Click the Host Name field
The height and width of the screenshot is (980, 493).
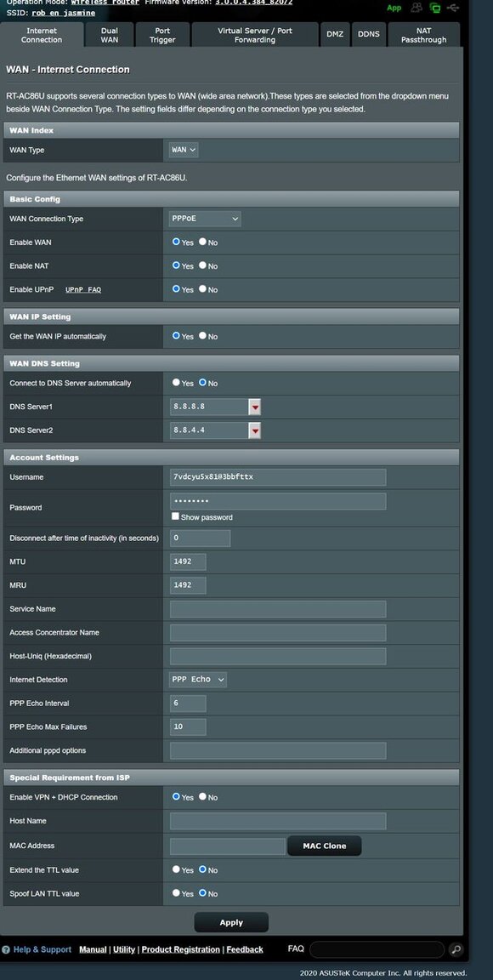click(278, 821)
